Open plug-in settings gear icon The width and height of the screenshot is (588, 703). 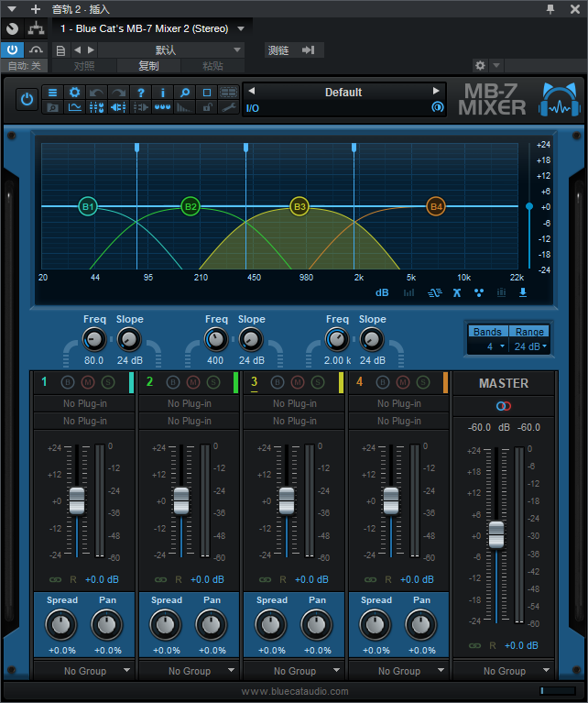(x=74, y=93)
